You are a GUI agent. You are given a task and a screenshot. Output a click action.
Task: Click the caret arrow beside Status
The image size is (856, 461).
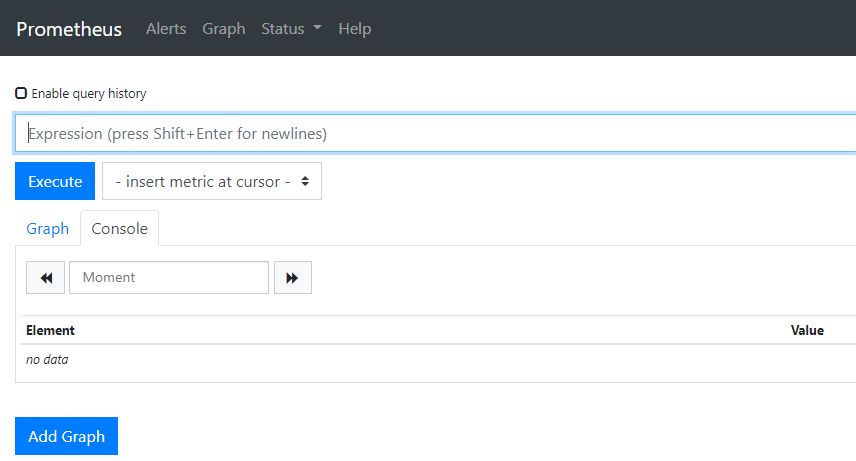[x=317, y=28]
